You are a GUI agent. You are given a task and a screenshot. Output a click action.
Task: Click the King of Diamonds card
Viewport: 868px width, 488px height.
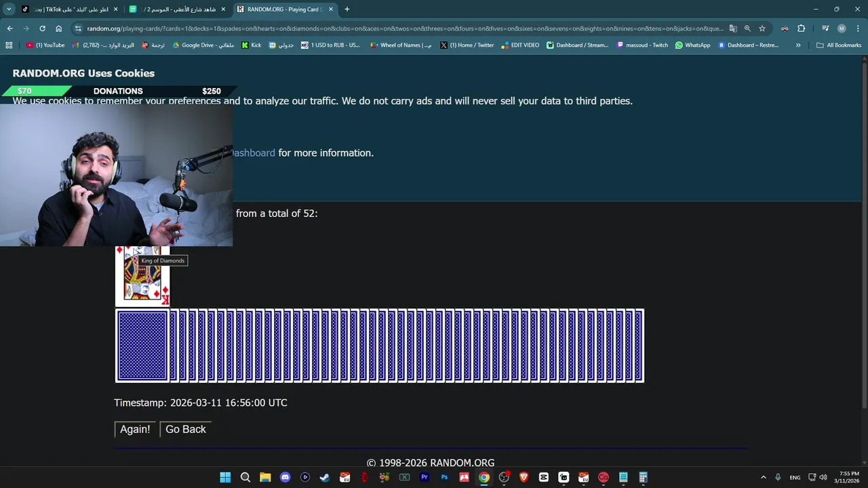142,277
